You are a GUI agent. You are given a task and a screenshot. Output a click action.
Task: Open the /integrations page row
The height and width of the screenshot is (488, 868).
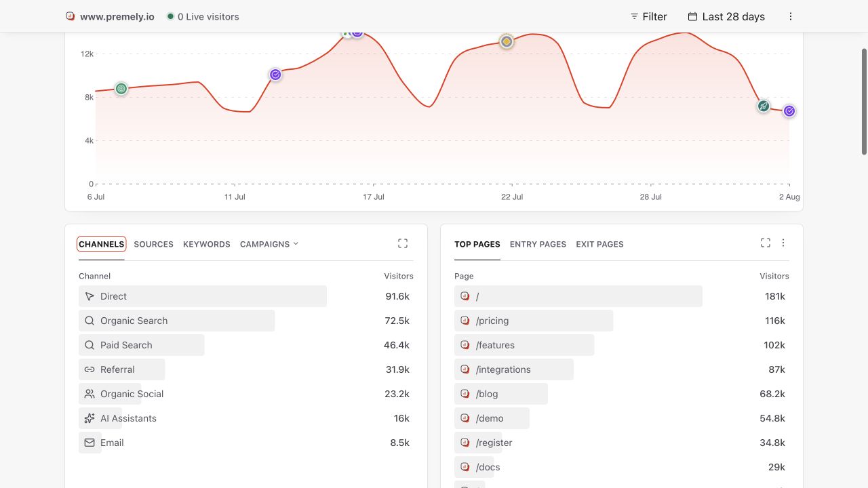coord(622,369)
